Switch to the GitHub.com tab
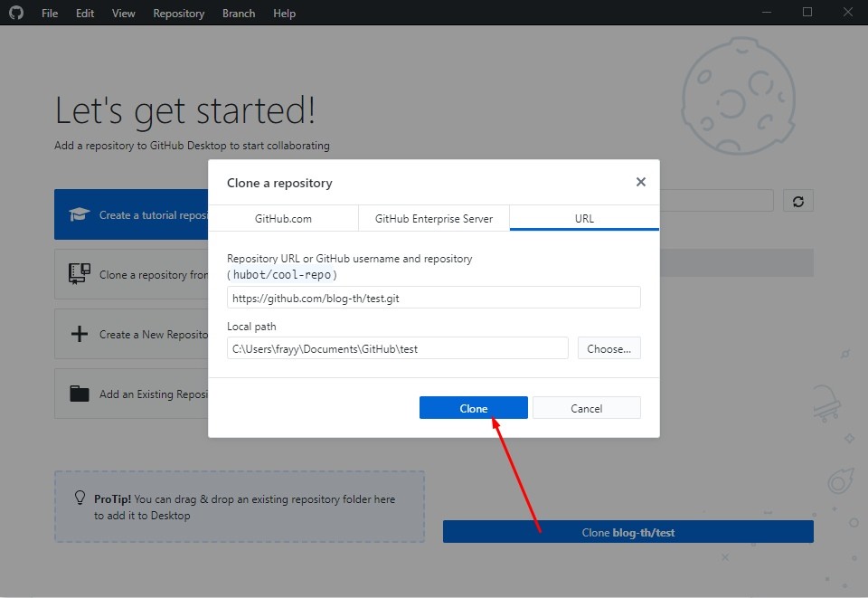 coord(283,219)
